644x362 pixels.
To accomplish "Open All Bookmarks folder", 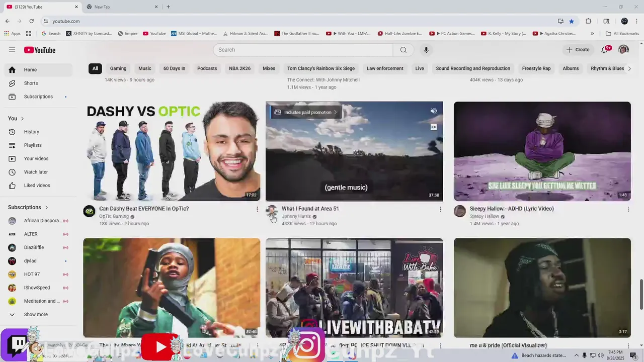I will pyautogui.click(x=622, y=34).
